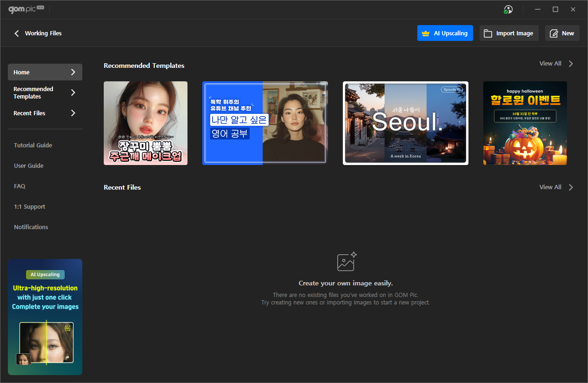Select Home in the sidebar
This screenshot has height=383, width=588.
pyautogui.click(x=45, y=72)
